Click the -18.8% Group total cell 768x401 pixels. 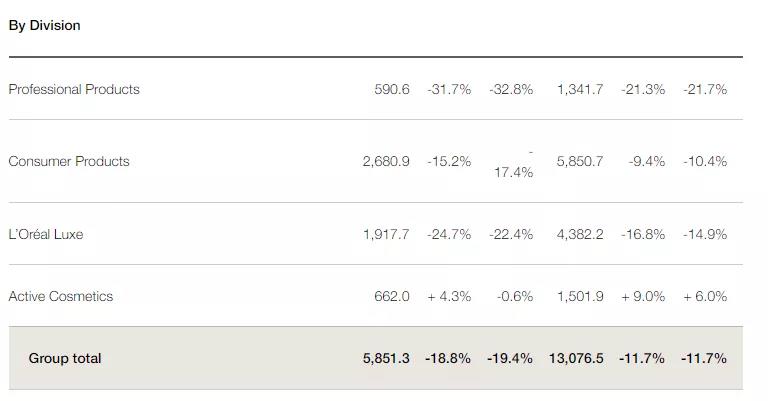448,358
